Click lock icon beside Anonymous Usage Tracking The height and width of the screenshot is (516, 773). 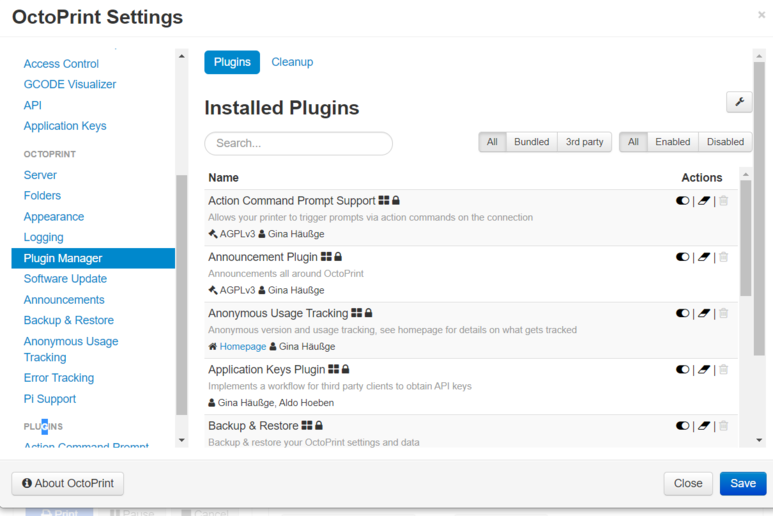coord(369,313)
